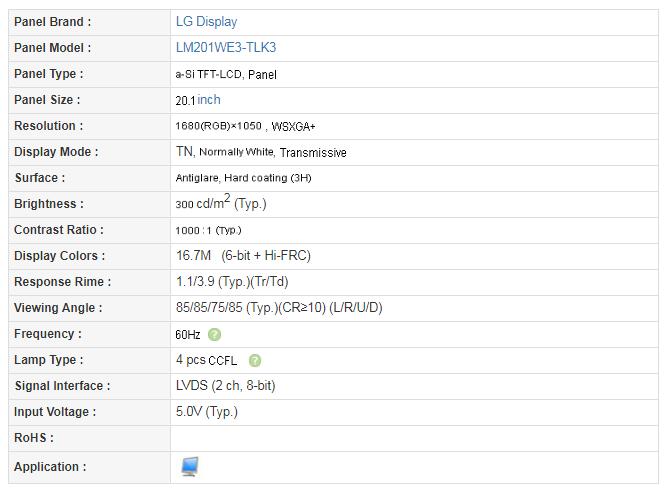Click the LVDS (2 ch, 8-bit) value
The width and height of the screenshot is (664, 501).
(x=226, y=385)
